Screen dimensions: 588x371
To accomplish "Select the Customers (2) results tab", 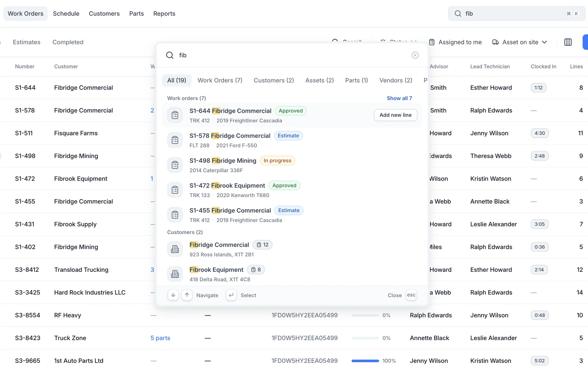I will coord(274,80).
